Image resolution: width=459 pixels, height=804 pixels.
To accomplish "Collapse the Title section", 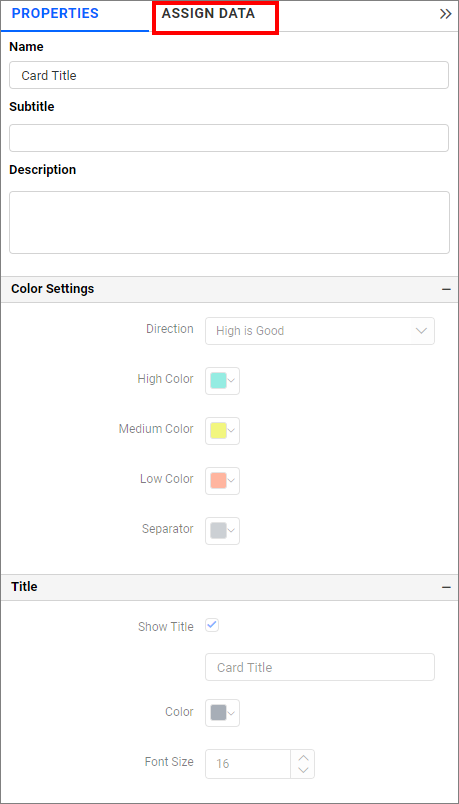I will point(446,587).
